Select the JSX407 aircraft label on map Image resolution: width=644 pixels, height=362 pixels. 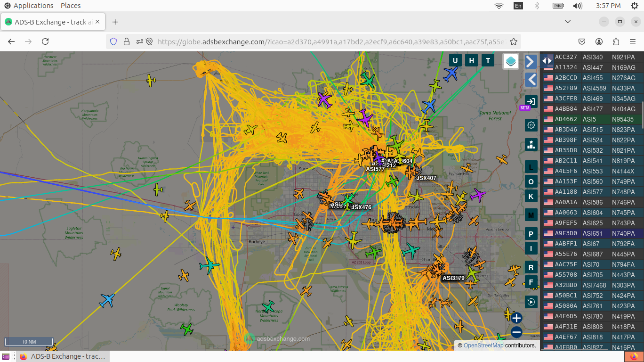click(426, 178)
